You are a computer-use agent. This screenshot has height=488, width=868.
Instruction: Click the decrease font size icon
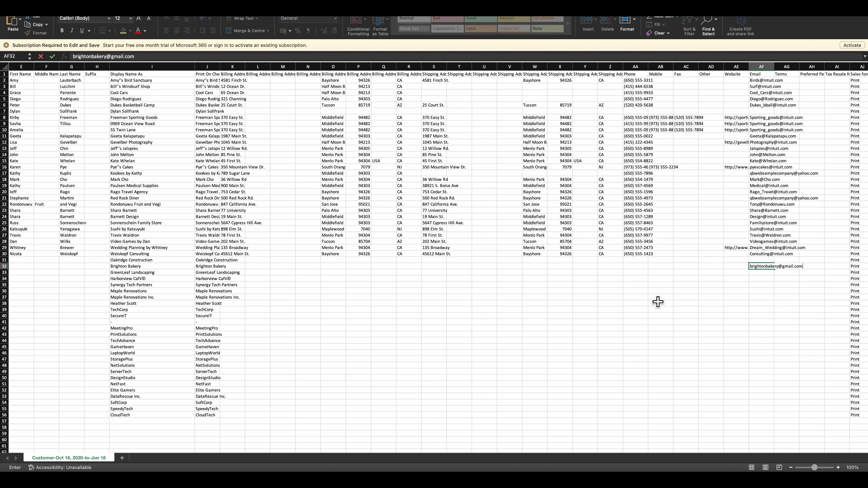tap(149, 18)
